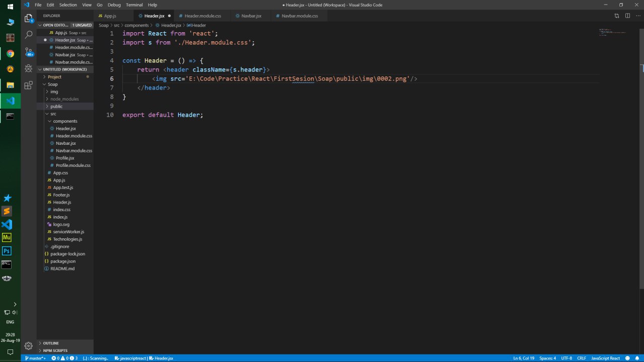Expand the Outline section

click(x=51, y=343)
